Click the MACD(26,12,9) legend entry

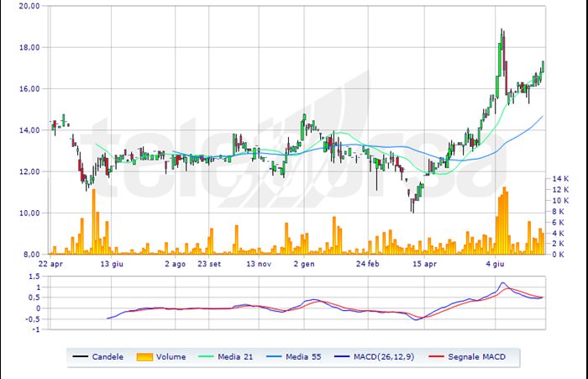click(374, 356)
